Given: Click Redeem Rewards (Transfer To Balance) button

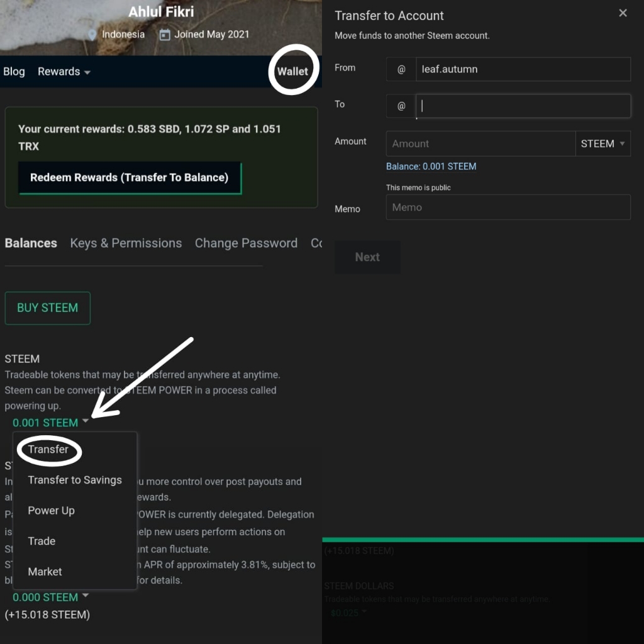Looking at the screenshot, I should [x=130, y=177].
